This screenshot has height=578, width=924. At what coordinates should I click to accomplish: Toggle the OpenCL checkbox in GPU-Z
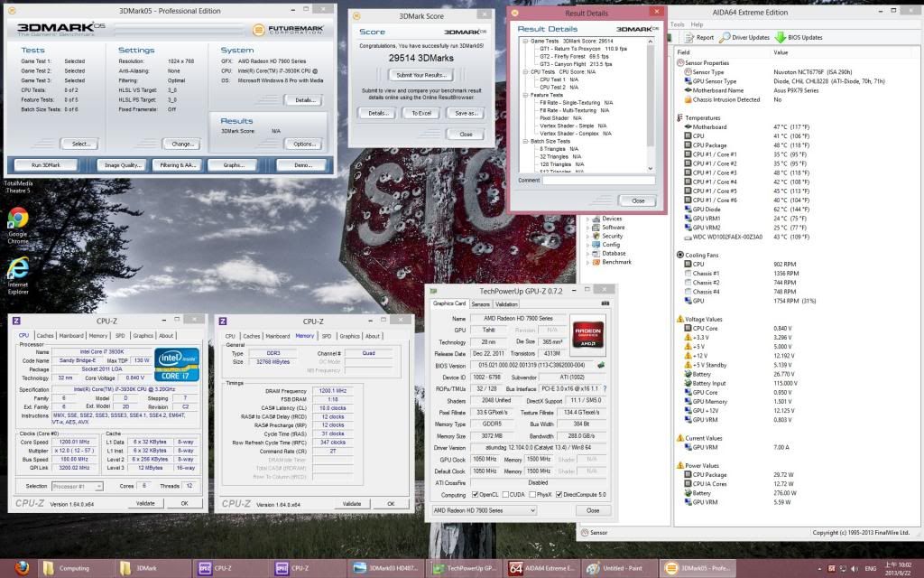point(475,495)
